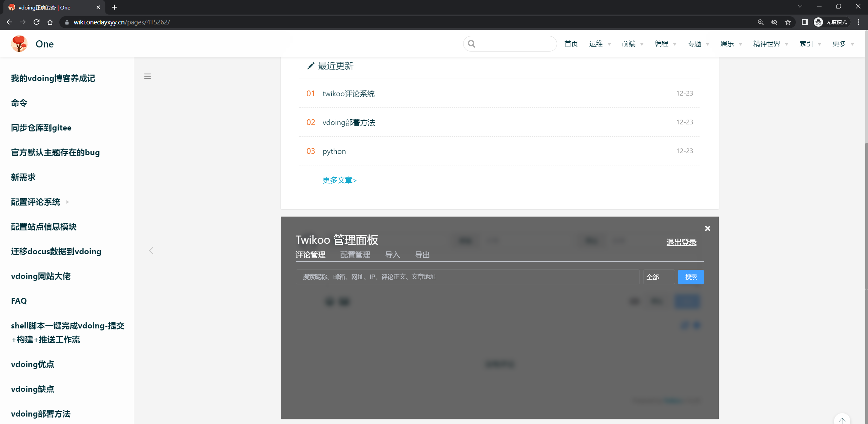
Task: Click the browser forward arrow
Action: [x=23, y=22]
